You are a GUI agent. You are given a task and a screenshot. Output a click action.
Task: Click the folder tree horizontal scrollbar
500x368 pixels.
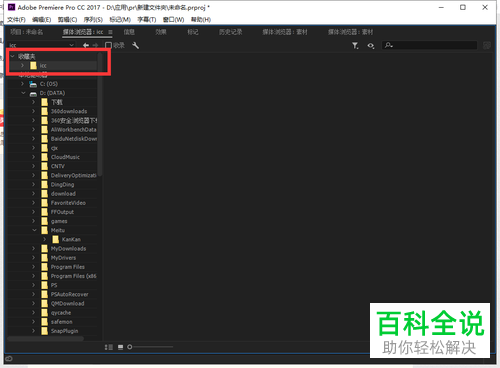[x=45, y=339]
